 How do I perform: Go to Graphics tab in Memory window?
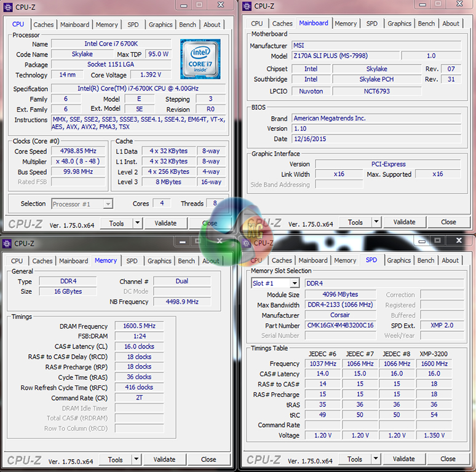click(x=159, y=261)
